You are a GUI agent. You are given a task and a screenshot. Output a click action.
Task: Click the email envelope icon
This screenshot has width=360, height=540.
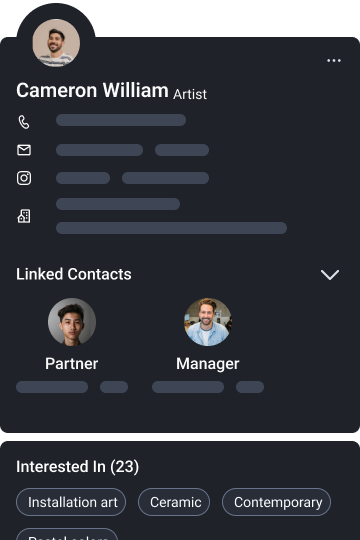(24, 150)
